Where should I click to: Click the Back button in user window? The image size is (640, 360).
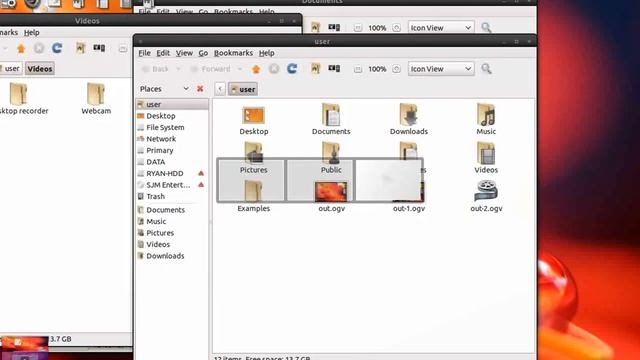click(x=155, y=69)
